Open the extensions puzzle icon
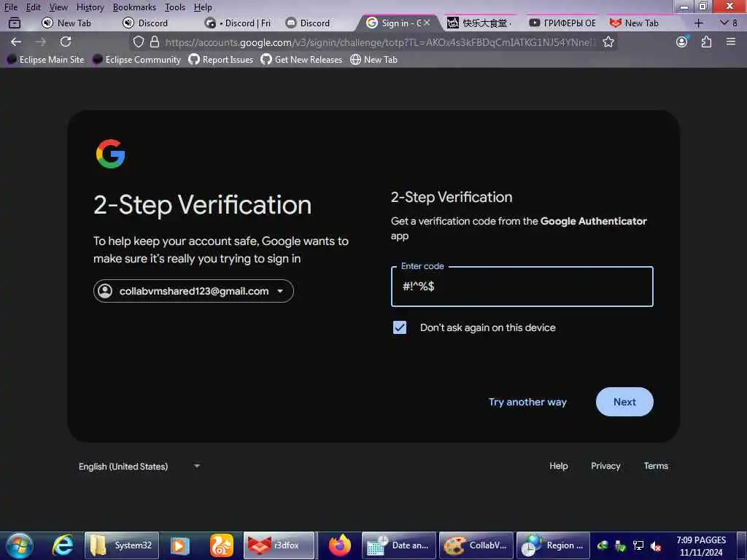The image size is (747, 560). point(706,42)
